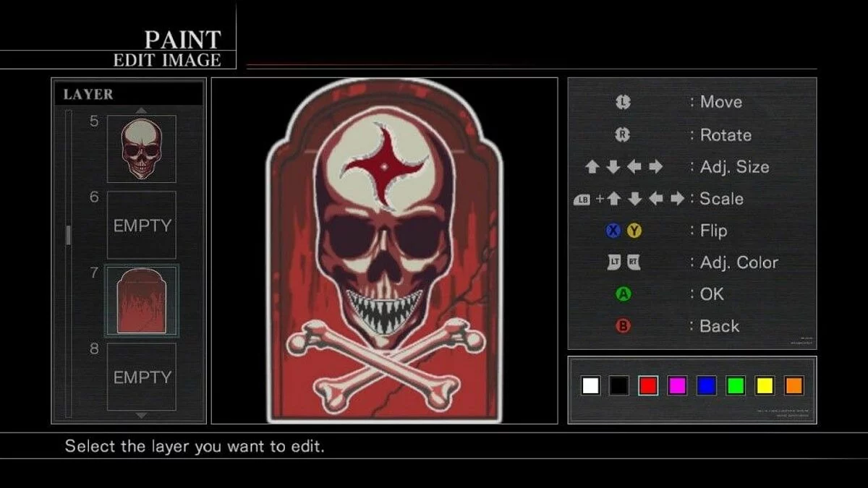Click the left stick Move icon

coord(623,102)
